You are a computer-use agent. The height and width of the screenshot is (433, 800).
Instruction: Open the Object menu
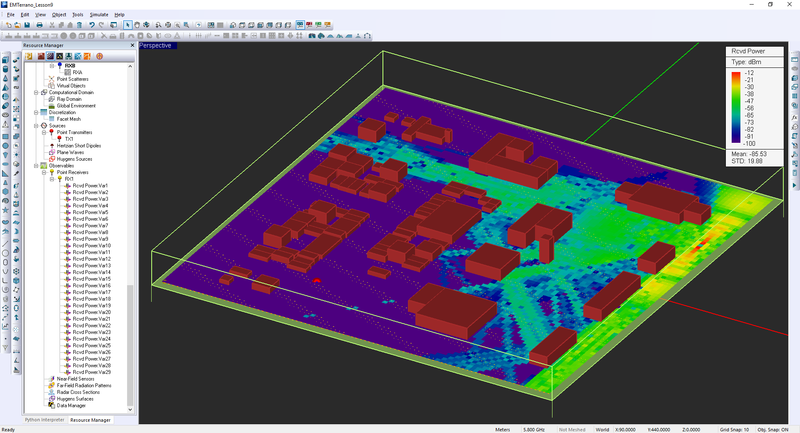pyautogui.click(x=59, y=15)
